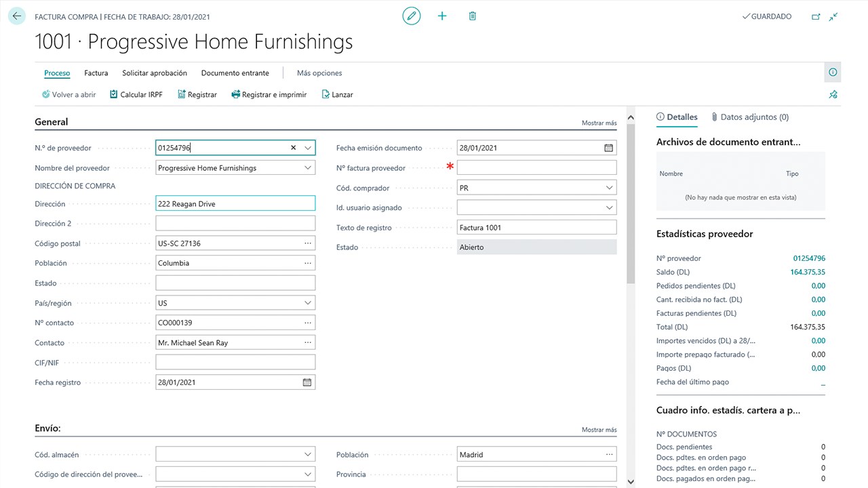868x488 pixels.
Task: Switch to Detalles tab in FactBox
Action: [x=677, y=117]
